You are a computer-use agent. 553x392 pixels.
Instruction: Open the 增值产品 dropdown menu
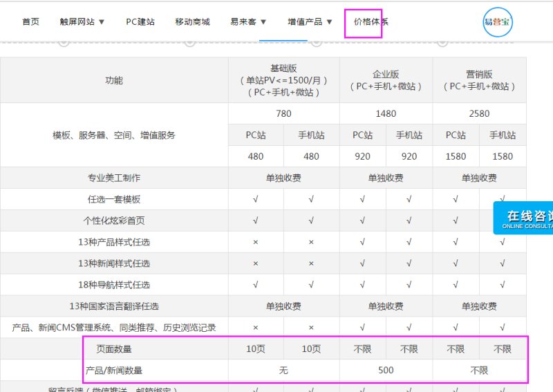(310, 22)
